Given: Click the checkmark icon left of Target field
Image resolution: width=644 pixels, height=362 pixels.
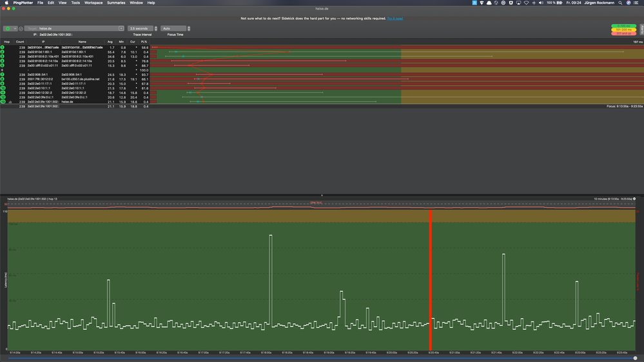Looking at the screenshot, I should 21,29.
